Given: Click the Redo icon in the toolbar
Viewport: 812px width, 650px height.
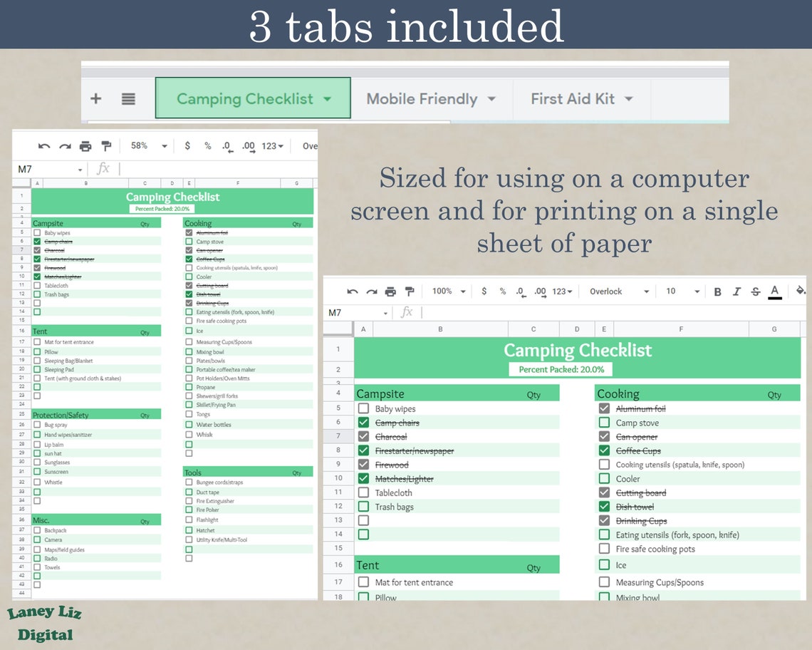Looking at the screenshot, I should [371, 291].
